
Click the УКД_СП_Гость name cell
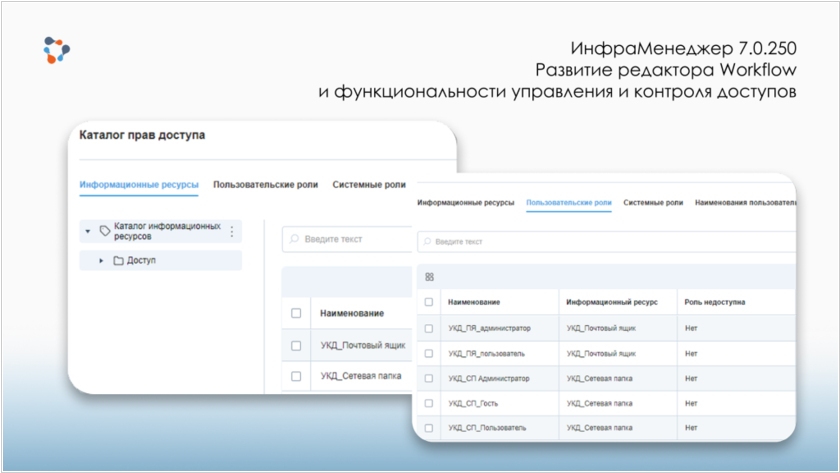click(473, 403)
